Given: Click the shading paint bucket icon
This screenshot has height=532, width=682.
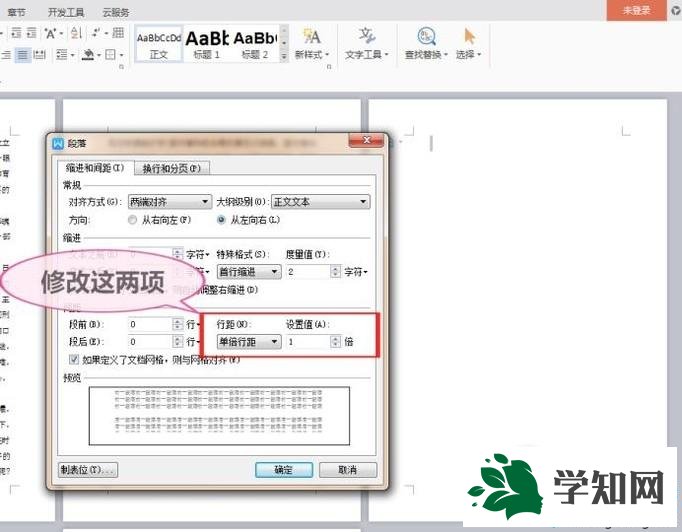Looking at the screenshot, I should point(88,55).
